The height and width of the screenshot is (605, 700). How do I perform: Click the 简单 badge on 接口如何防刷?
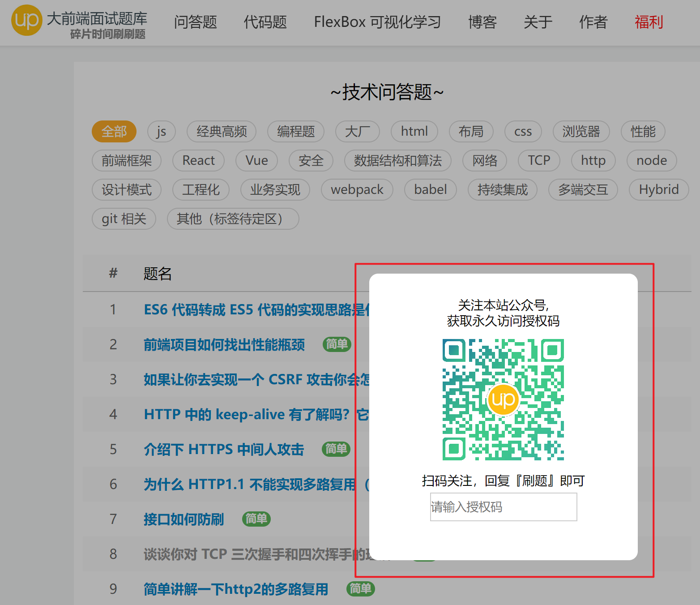click(256, 519)
